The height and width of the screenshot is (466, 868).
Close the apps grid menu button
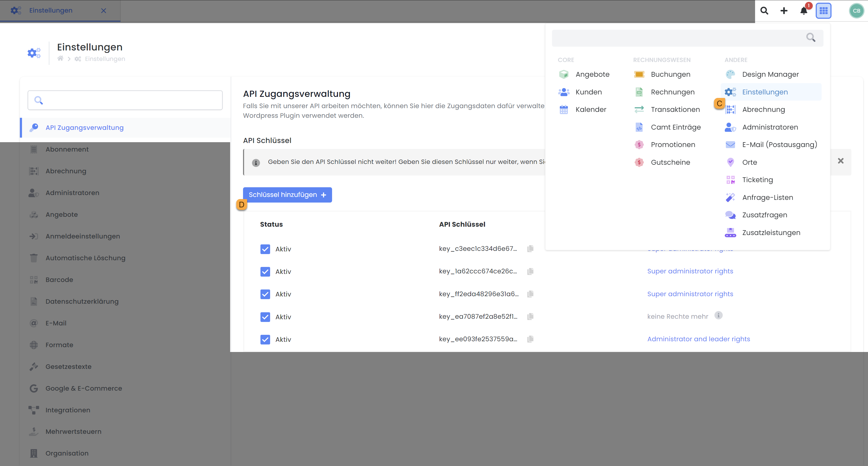click(823, 11)
